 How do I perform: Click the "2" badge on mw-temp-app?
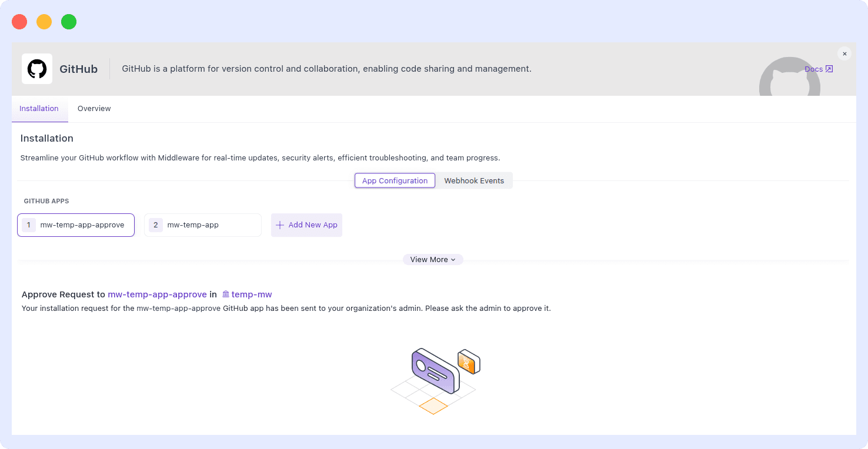point(155,224)
